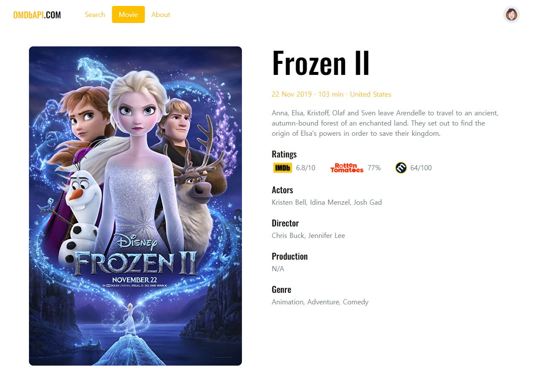Click director names Chris Buck, Jennifer Lee

308,235
